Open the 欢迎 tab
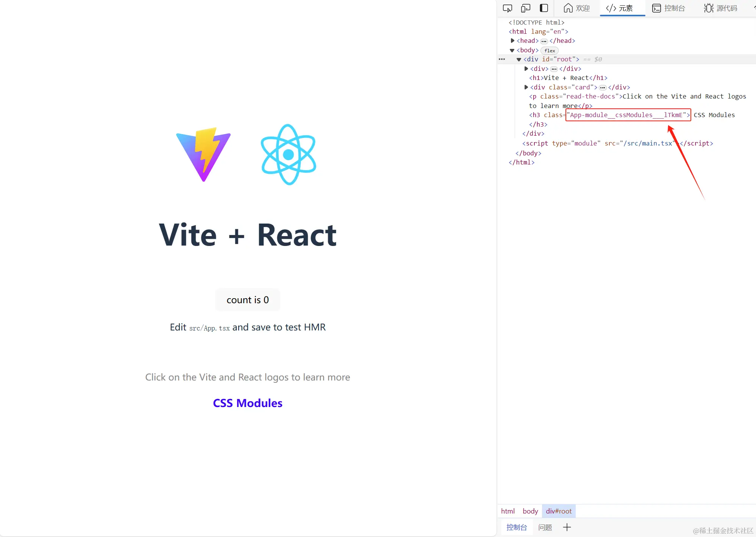The image size is (756, 537). click(x=576, y=8)
